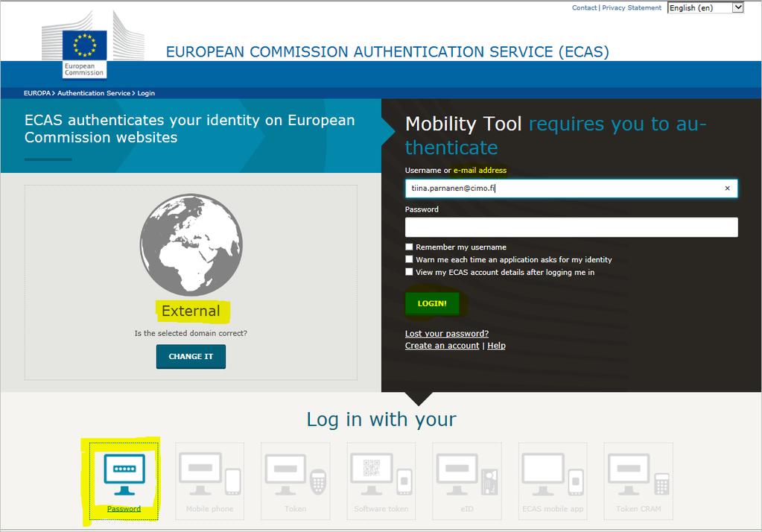Open the English (en) language dropdown
Viewport: 762px width, 532px height.
pos(705,7)
